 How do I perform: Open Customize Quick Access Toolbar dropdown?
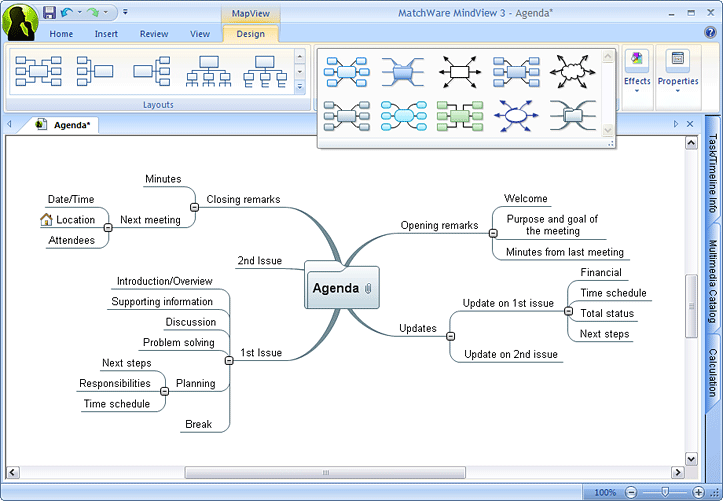pyautogui.click(x=125, y=12)
